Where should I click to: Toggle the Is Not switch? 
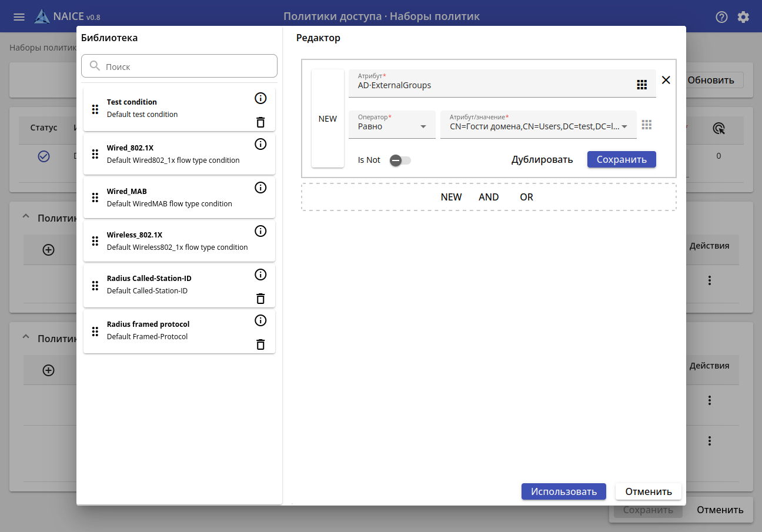400,160
